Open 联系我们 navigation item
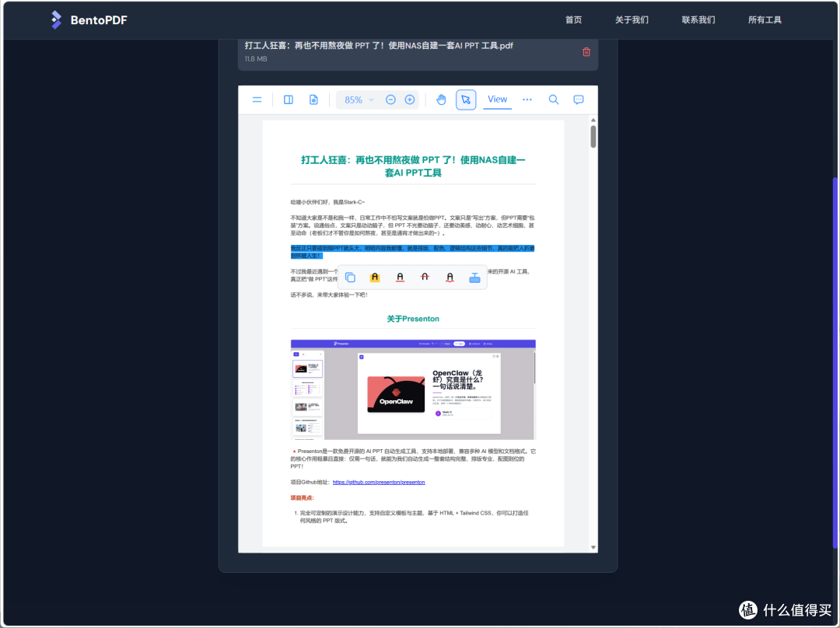The width and height of the screenshot is (840, 628). [698, 19]
